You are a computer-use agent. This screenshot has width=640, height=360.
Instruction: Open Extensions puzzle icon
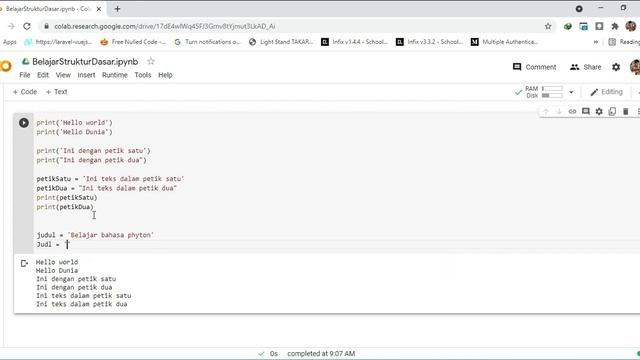[615, 26]
